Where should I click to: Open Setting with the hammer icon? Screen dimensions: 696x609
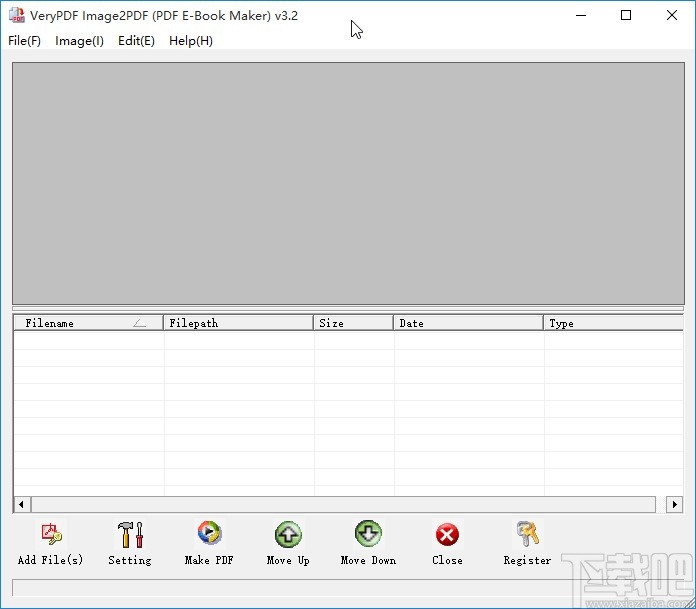[x=130, y=534]
